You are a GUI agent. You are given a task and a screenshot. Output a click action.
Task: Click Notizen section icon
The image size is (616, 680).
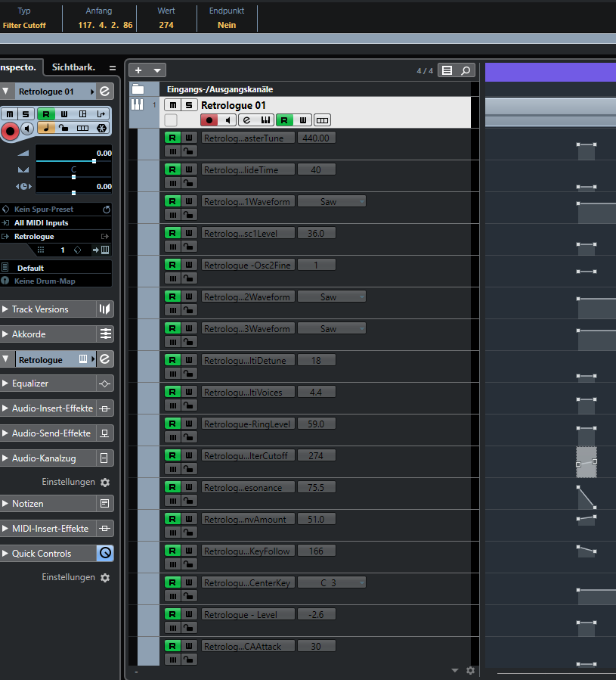point(105,504)
